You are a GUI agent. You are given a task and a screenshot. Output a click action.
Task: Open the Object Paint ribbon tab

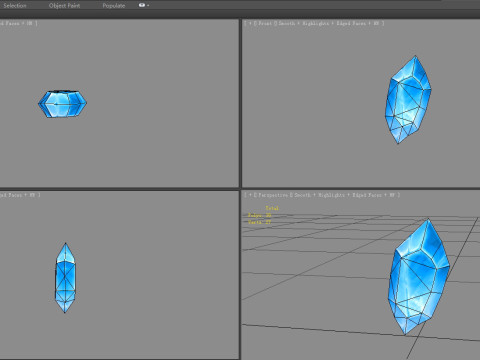coord(64,5)
